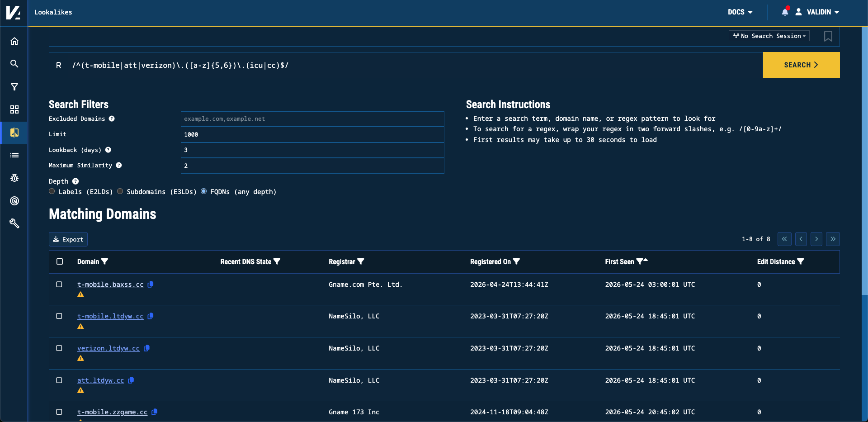Click the Excluded Domains input field
The width and height of the screenshot is (868, 422).
pyautogui.click(x=312, y=119)
